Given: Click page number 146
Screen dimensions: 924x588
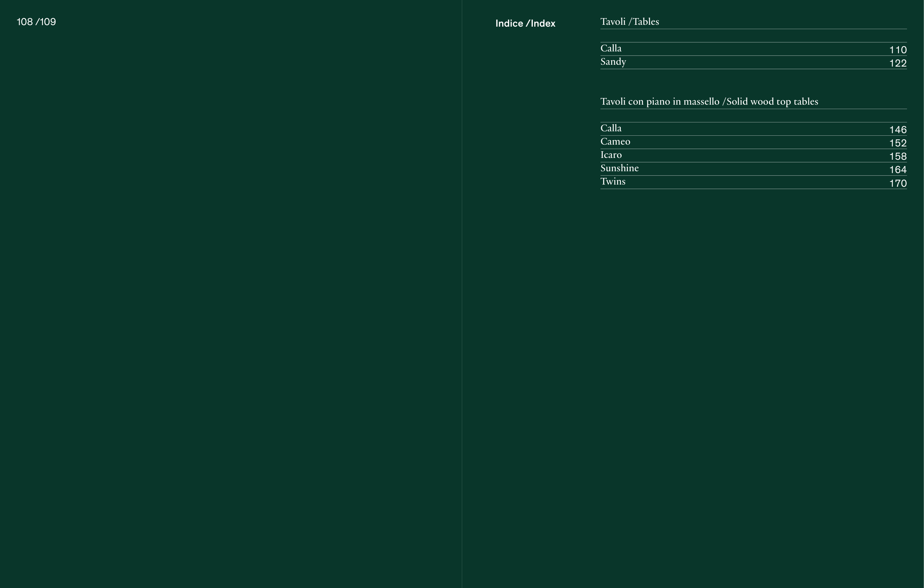Looking at the screenshot, I should tap(897, 130).
